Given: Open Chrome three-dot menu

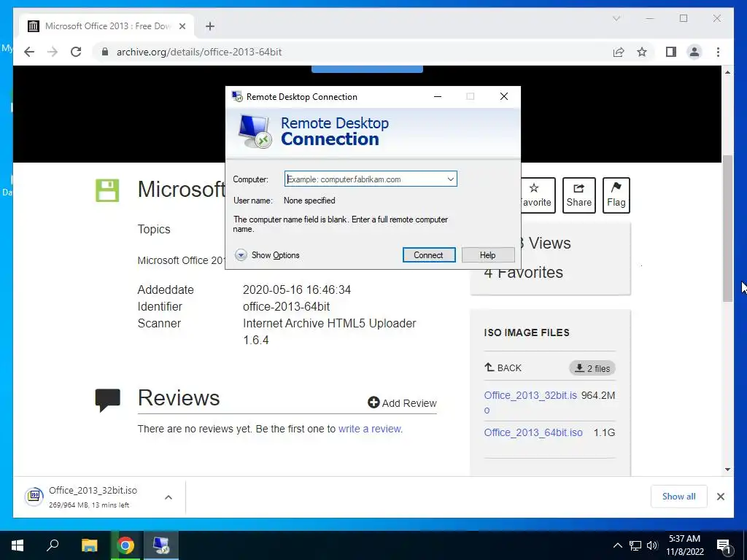Looking at the screenshot, I should coord(718,52).
